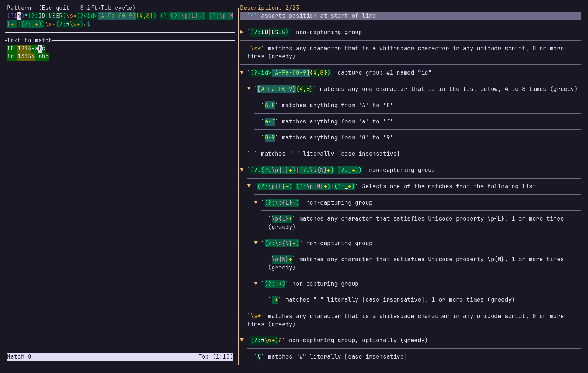Select the \p{N}+ Unicode property description row
Screen dimensions: 588x373
421,263
